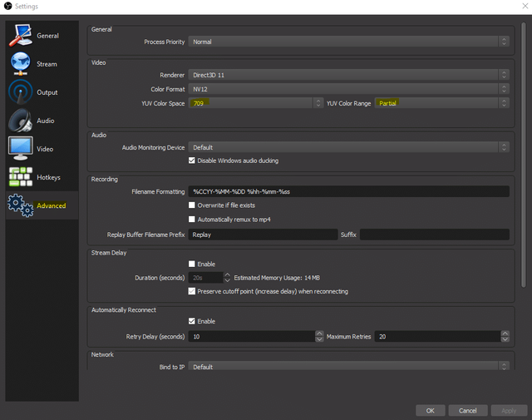Screen dimensions: 532x420
Task: Click the Replay Buffer Suffix field
Action: coord(434,235)
